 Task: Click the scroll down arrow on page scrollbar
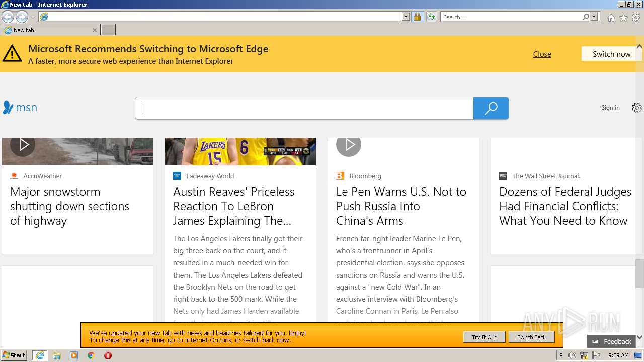point(639,337)
